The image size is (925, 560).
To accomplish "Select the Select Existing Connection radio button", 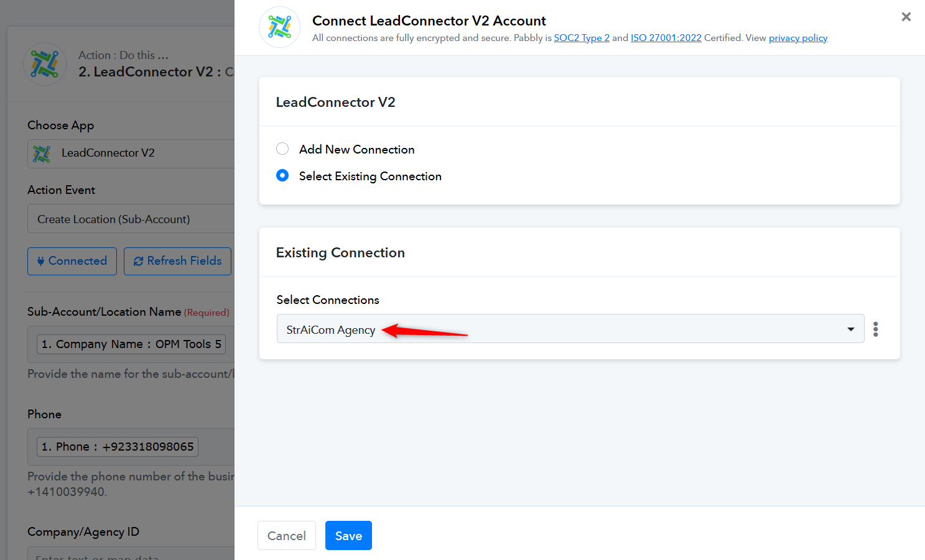I will [x=282, y=175].
